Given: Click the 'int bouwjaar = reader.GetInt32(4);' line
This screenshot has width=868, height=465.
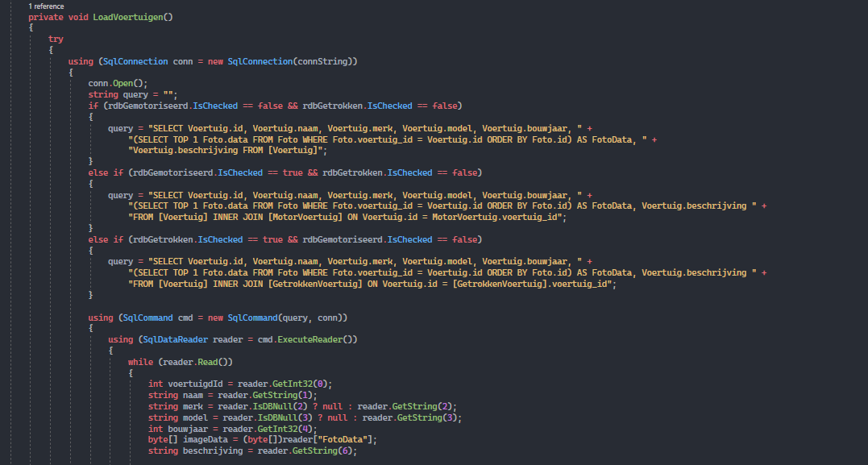Looking at the screenshot, I should 233,429.
